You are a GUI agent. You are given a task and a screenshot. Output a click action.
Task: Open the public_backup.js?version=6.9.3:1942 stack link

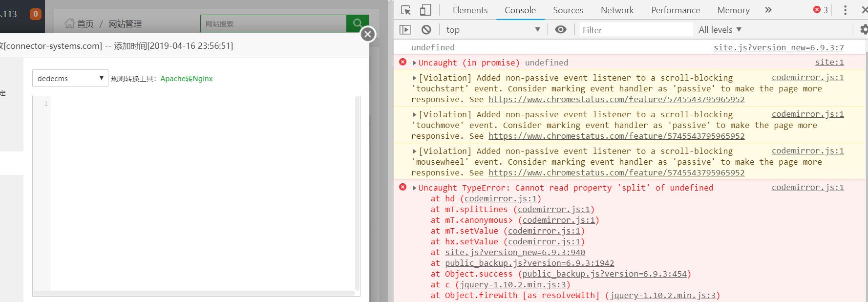pos(529,263)
